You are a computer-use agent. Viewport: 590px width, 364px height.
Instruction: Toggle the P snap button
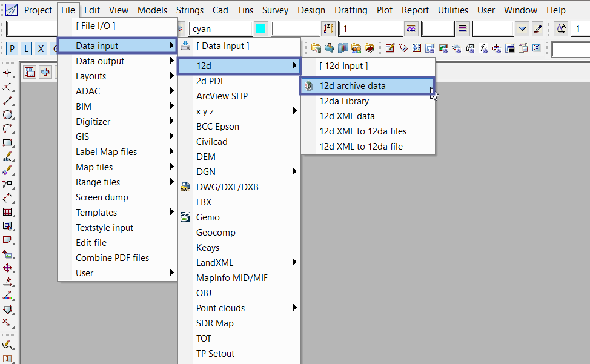click(12, 49)
